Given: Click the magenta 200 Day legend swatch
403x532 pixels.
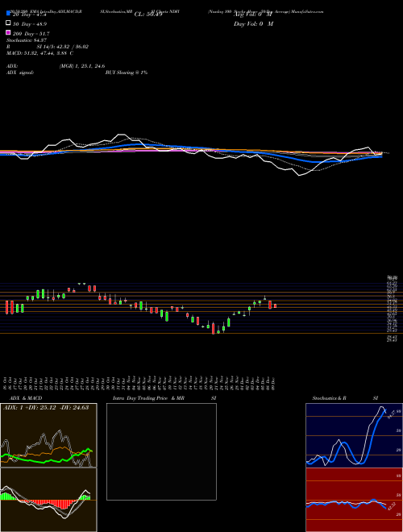Looking at the screenshot, I should coord(8,32).
